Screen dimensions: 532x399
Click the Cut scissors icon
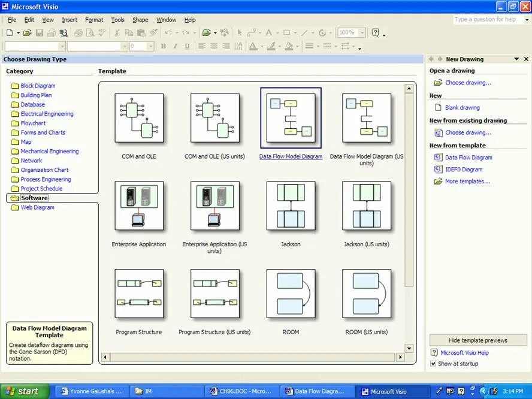117,32
